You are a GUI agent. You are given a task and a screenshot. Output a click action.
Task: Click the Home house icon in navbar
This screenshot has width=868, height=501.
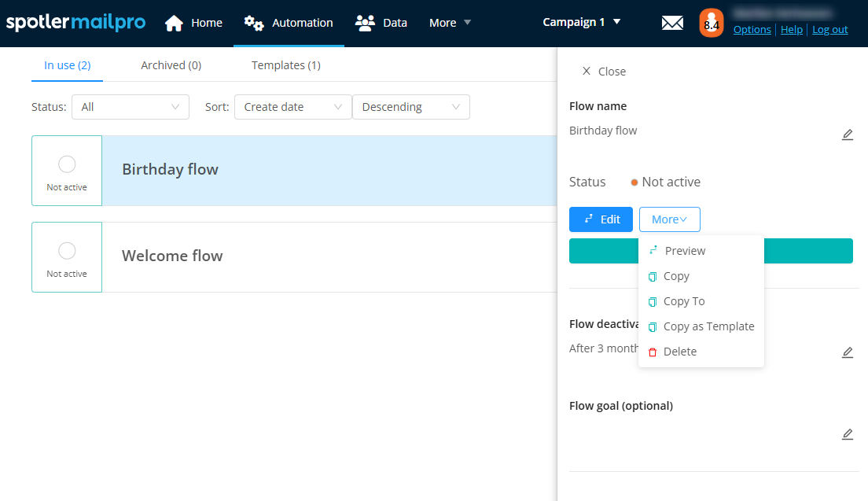[x=174, y=24]
